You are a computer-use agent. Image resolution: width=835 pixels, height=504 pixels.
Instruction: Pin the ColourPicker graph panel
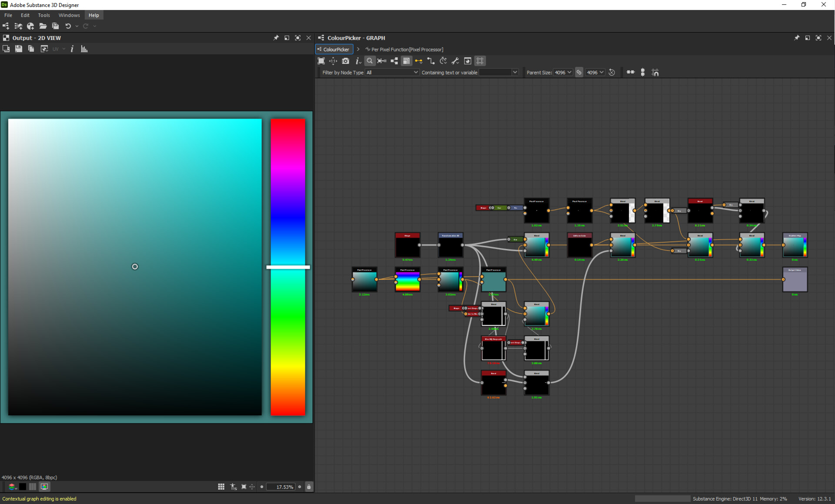pyautogui.click(x=797, y=38)
